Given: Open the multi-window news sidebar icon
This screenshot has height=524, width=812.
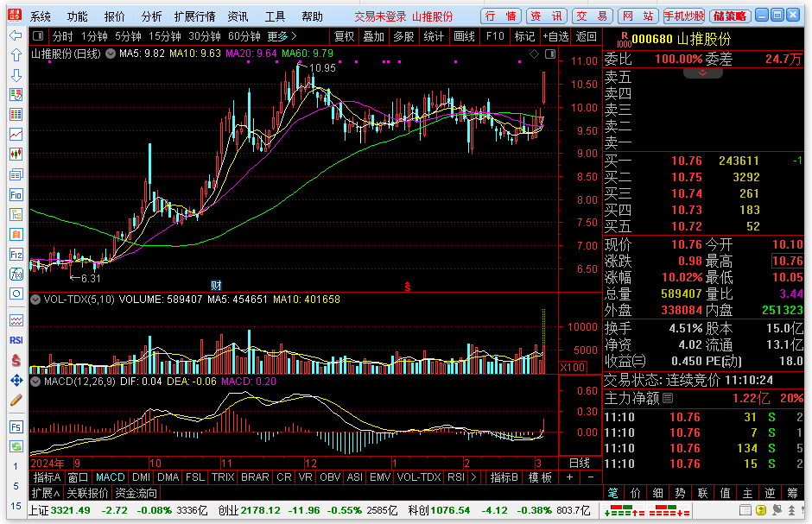Looking at the screenshot, I should tap(16, 174).
